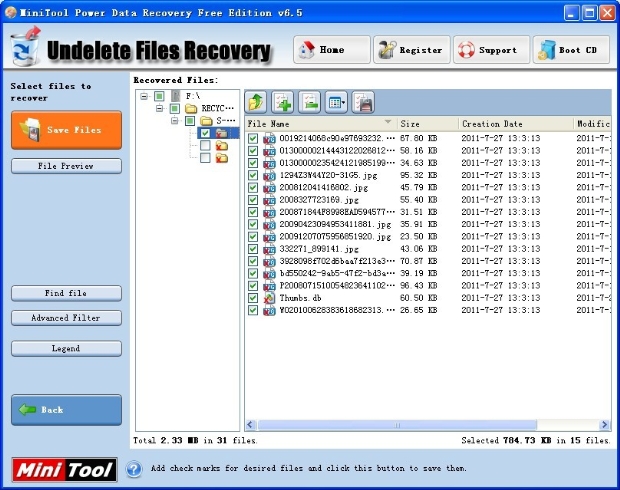Sort by the Creation Date column header
Image resolution: width=620 pixels, height=490 pixels.
click(516, 124)
